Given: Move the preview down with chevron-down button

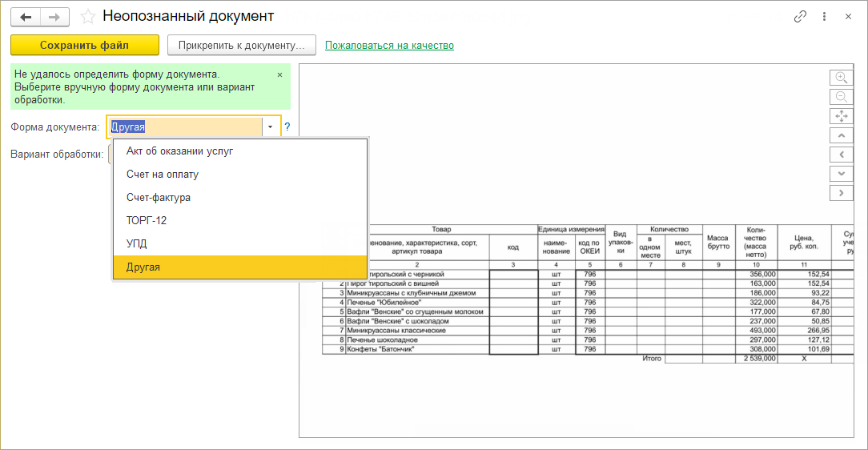Looking at the screenshot, I should [x=841, y=174].
